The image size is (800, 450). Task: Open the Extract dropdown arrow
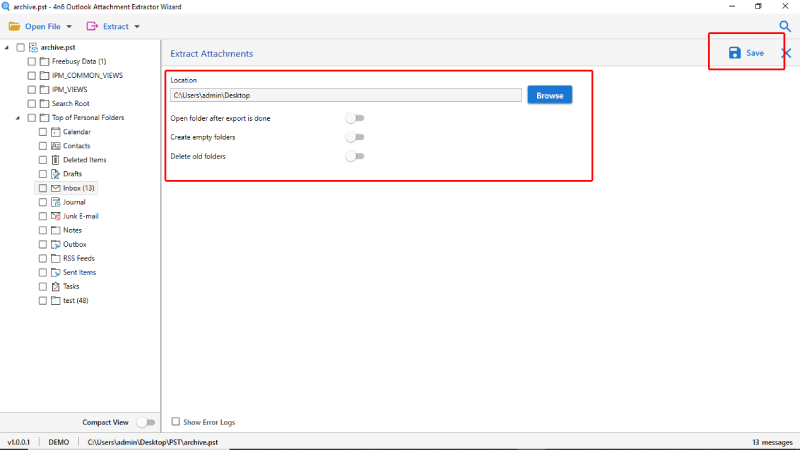pos(137,27)
